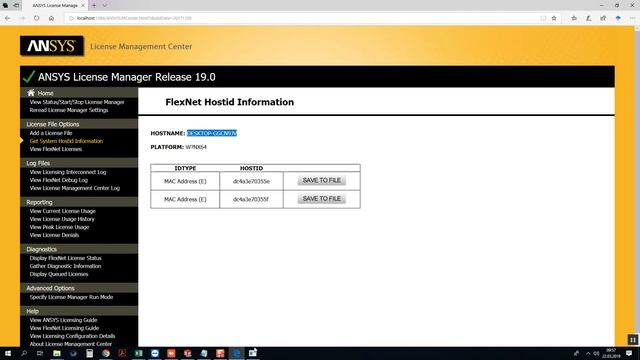Screen dimensions: 640x360
Task: Open View Licensing Interconnect Log
Action: (68, 172)
